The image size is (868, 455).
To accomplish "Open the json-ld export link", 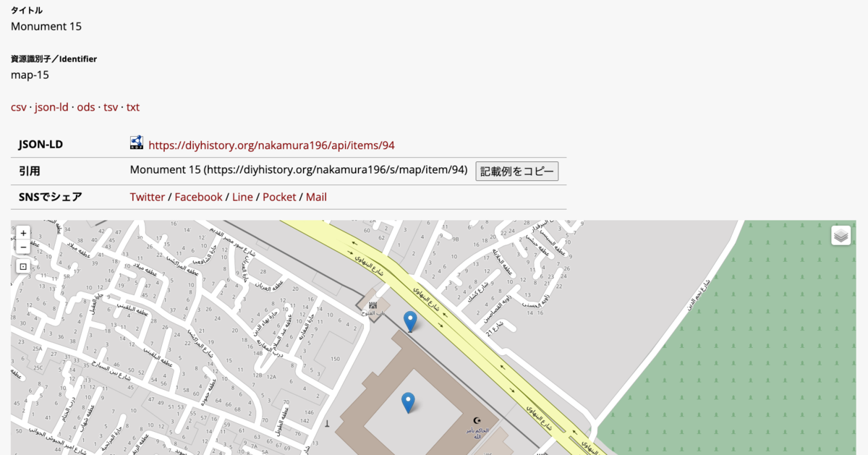I will point(51,106).
